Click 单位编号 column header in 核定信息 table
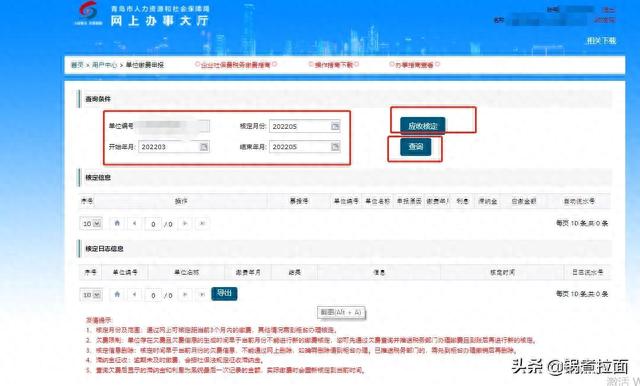 (x=346, y=201)
